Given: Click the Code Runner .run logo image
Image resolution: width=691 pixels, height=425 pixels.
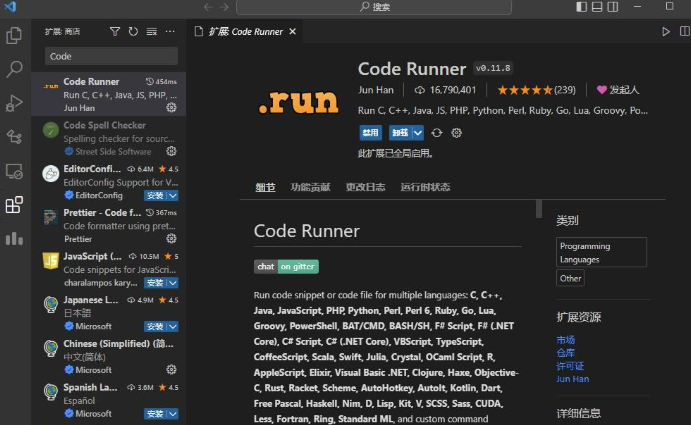Looking at the screenshot, I should pyautogui.click(x=299, y=102).
